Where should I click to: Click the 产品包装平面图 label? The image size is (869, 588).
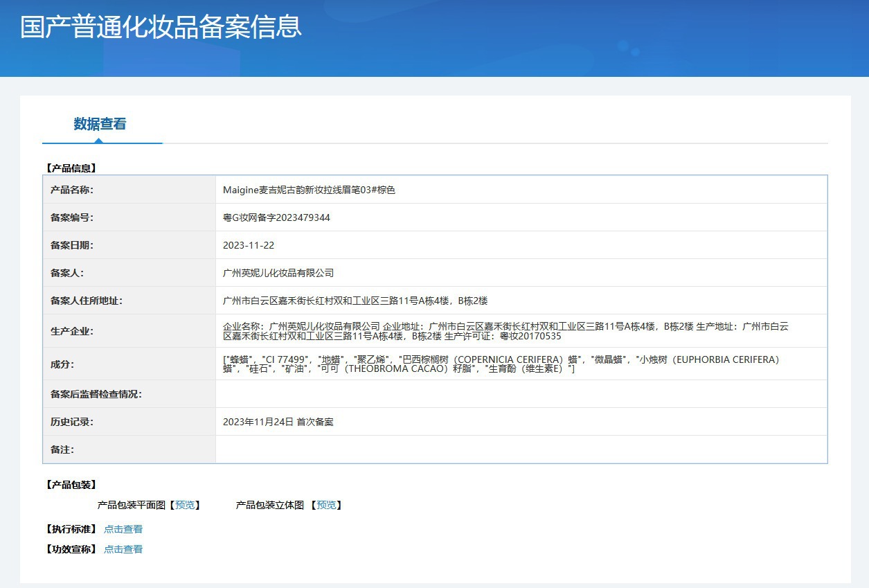point(132,506)
